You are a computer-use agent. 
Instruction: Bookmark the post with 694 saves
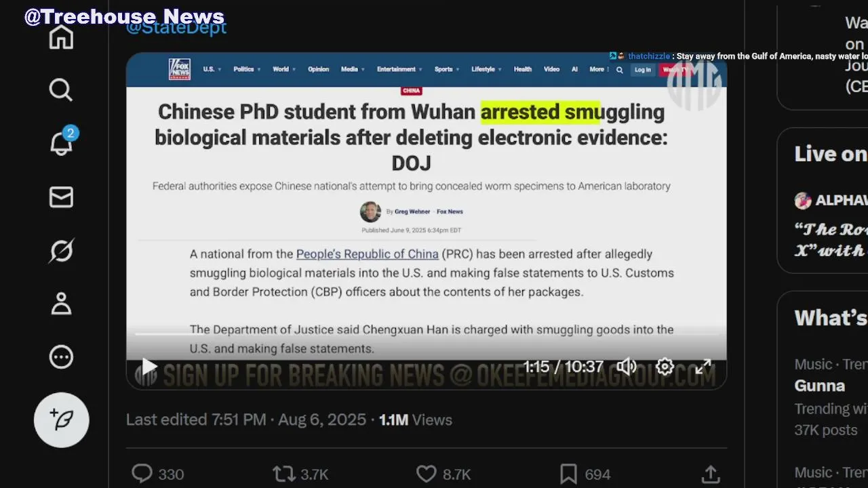[x=568, y=474]
